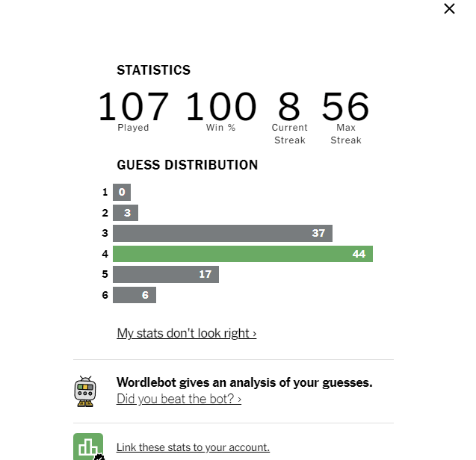Open 'My stats don't look right' link
This screenshot has width=476, height=460.
pos(186,333)
